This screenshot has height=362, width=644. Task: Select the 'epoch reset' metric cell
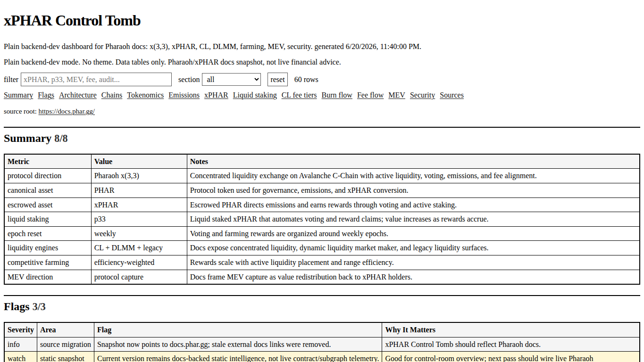(48, 234)
